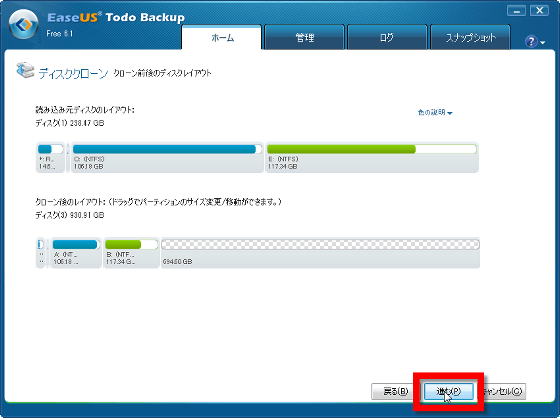Select the A: partition on the destination disk

coord(76,253)
